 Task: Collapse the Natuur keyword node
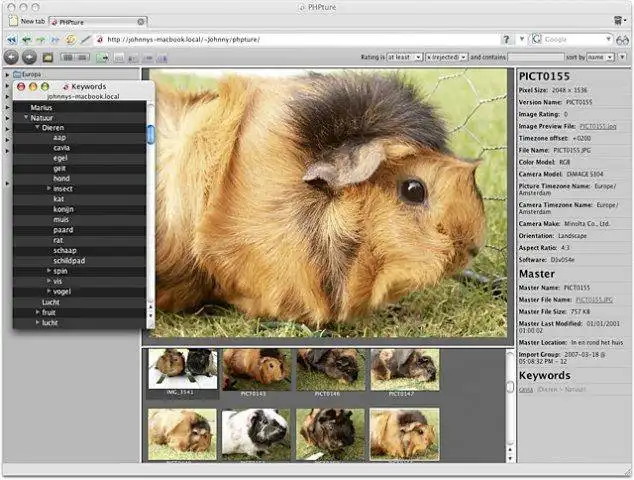[26, 117]
